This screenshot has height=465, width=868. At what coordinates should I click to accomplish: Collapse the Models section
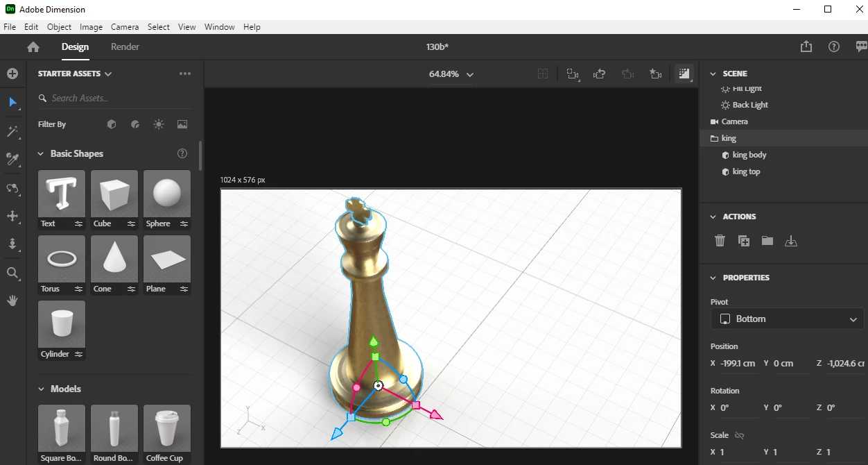(41, 389)
